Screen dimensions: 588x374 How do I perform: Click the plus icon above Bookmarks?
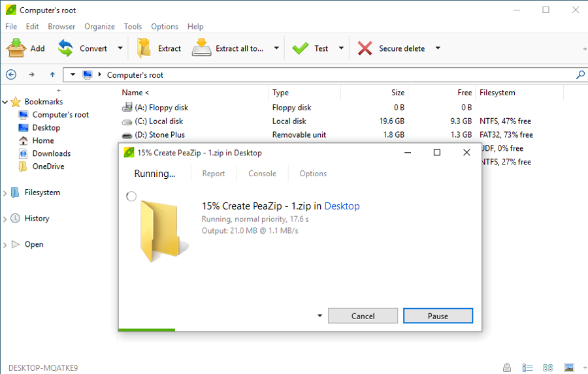pos(59,90)
